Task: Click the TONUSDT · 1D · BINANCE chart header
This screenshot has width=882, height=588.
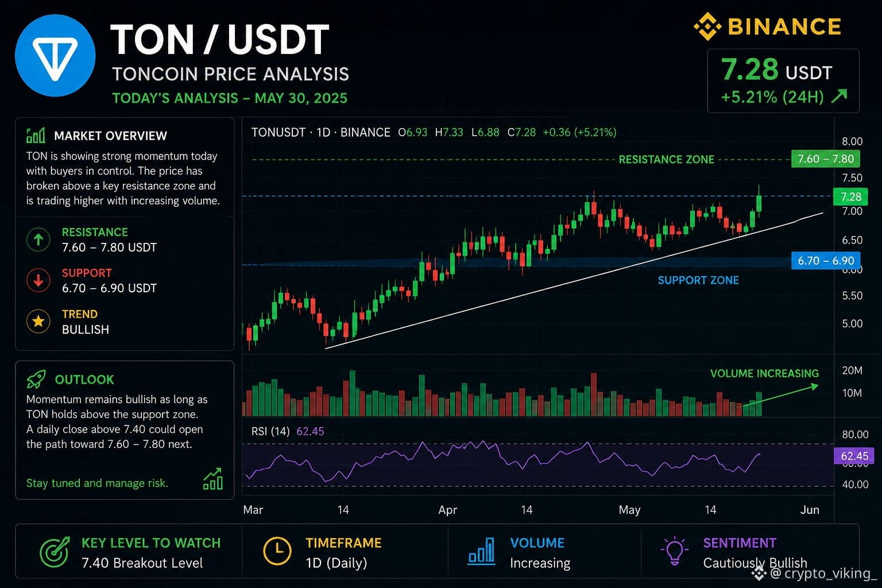Action: (x=320, y=132)
